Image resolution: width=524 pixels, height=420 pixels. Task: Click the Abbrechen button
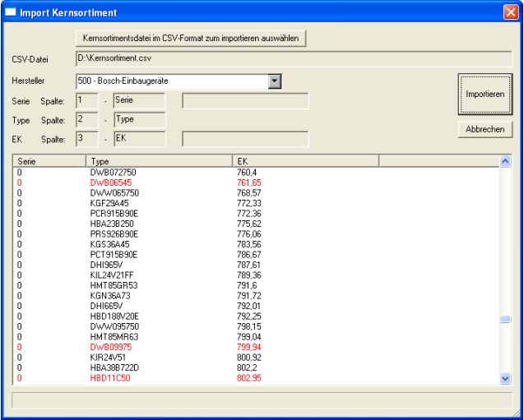(485, 130)
